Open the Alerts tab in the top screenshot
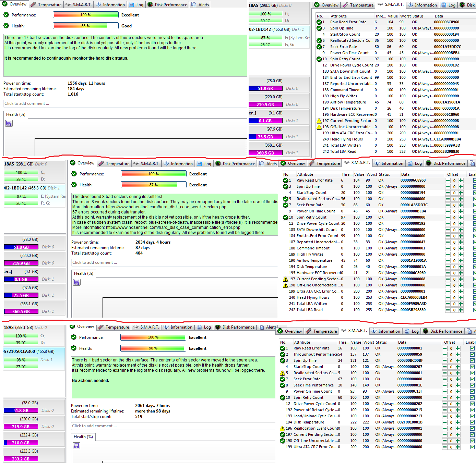Screen dimensions: 476x468 pos(200,5)
